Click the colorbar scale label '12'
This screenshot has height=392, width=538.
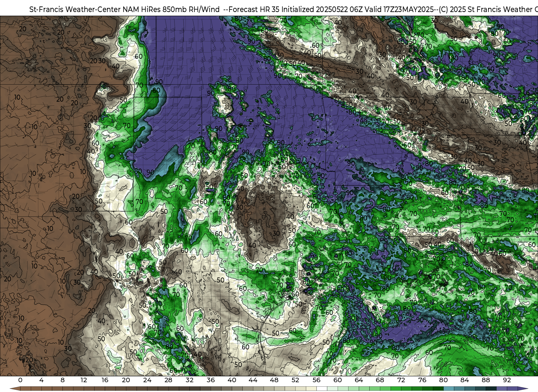point(84,380)
